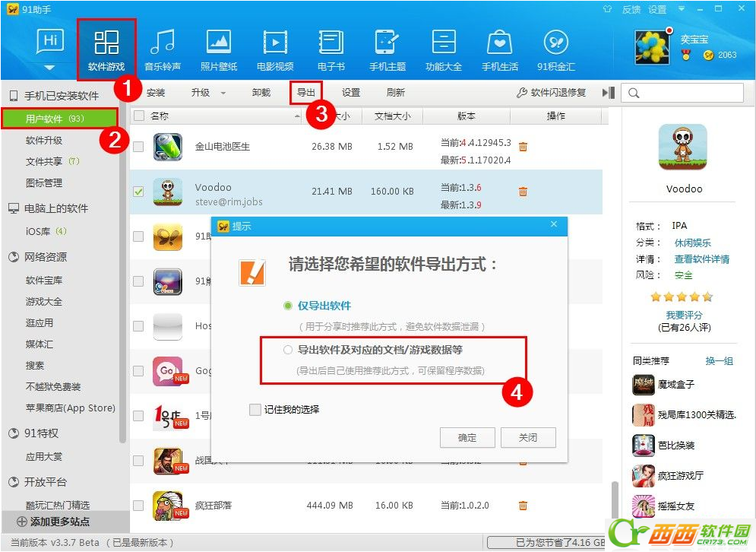This screenshot has height=552, width=756.
Task: Open the 魔域盒子 recommended app icon
Action: point(644,385)
